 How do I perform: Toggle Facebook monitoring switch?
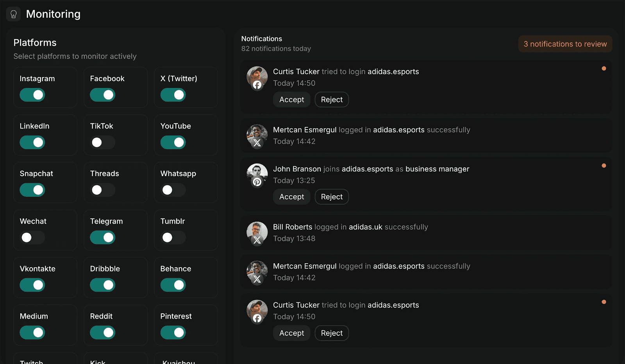(103, 95)
